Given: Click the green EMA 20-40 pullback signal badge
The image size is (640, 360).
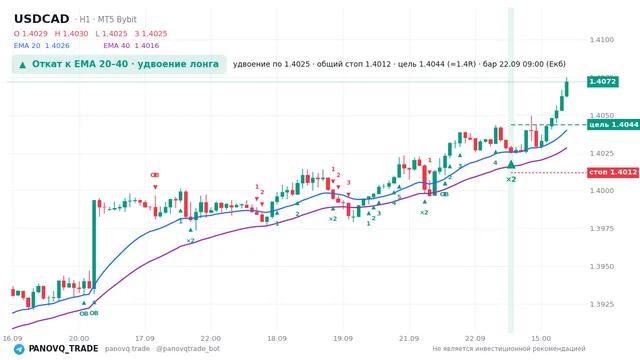Looking at the screenshot, I should pos(119,64).
